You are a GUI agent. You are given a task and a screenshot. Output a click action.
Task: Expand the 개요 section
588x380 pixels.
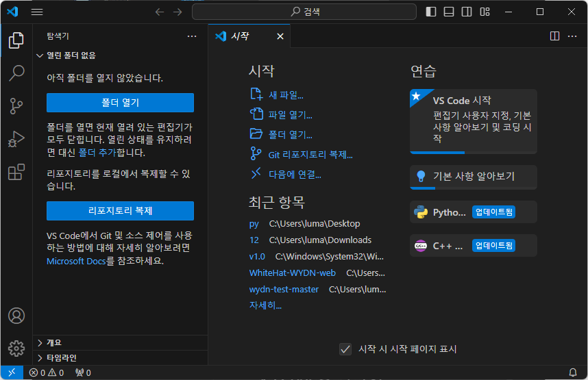[120, 342]
